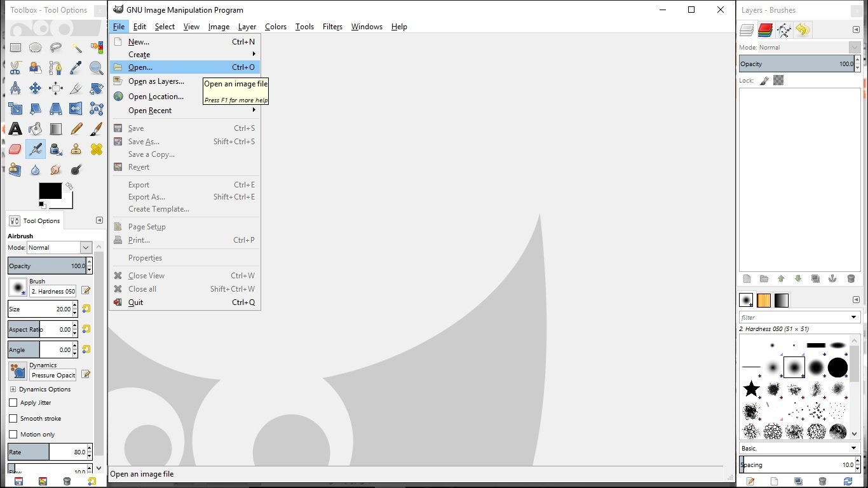Click the delete layer trash icon
Image resolution: width=868 pixels, height=488 pixels.
click(x=851, y=279)
